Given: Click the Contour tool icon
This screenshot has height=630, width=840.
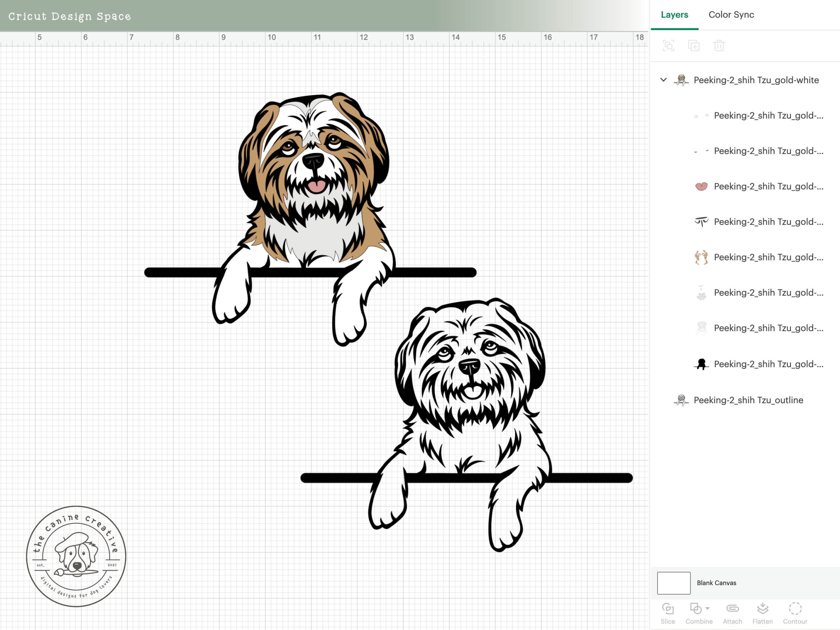Looking at the screenshot, I should point(795,609).
